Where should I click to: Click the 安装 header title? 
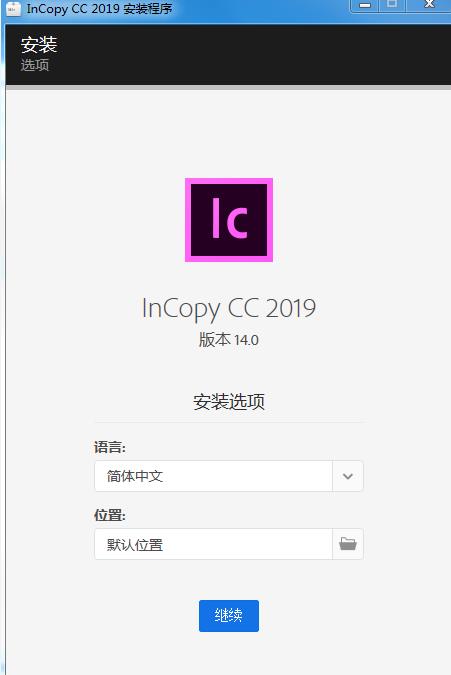click(x=39, y=45)
